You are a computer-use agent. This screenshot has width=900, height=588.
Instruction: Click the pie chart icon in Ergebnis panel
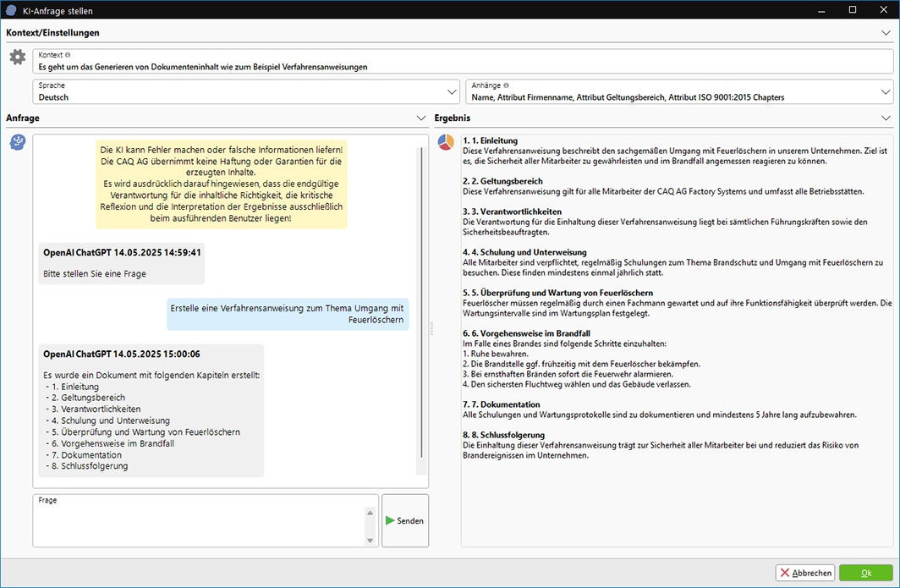pyautogui.click(x=446, y=142)
